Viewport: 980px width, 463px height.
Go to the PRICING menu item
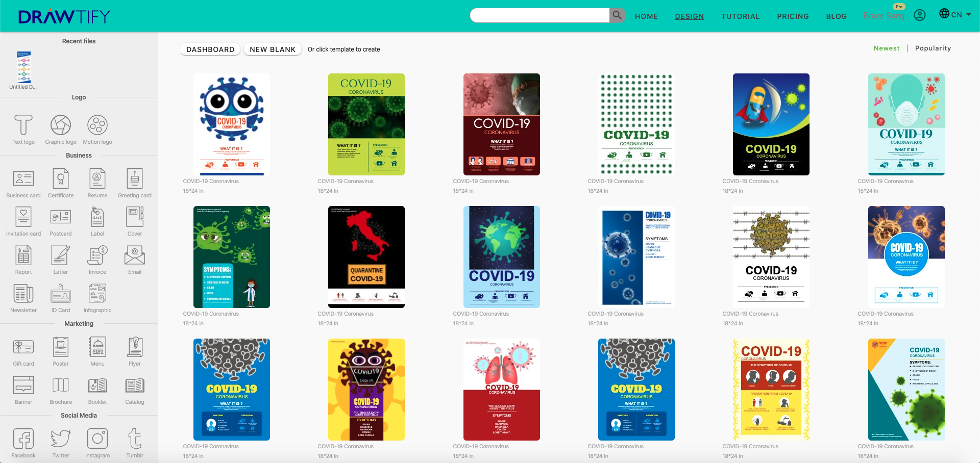click(793, 16)
